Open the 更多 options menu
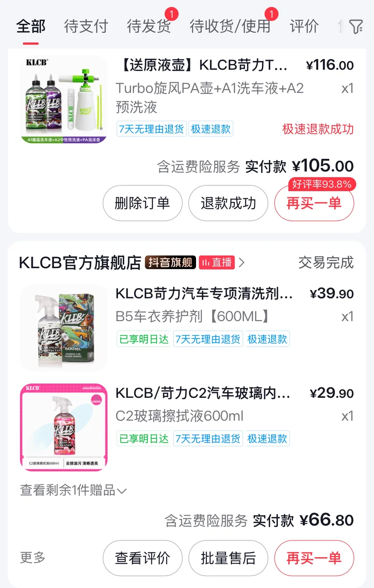This screenshot has width=374, height=588. [33, 557]
